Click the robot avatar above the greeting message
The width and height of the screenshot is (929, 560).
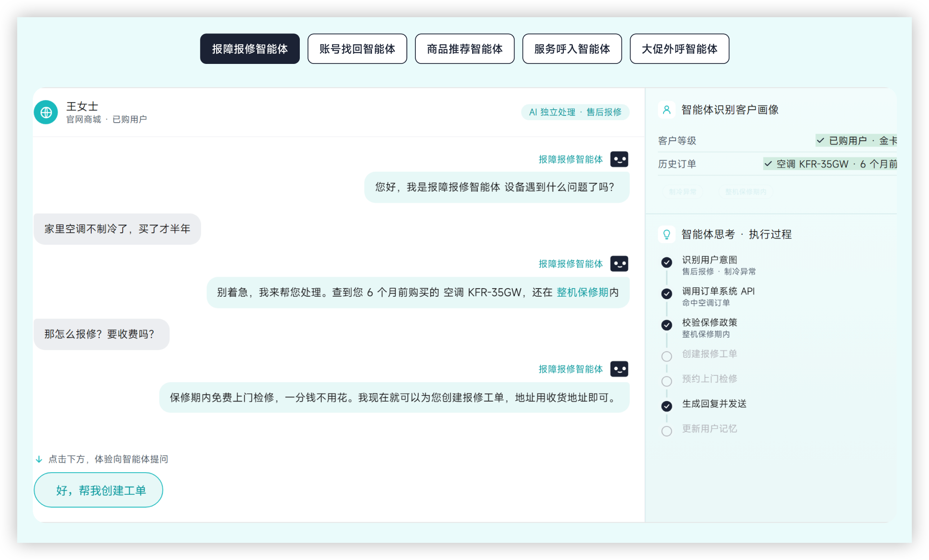tap(619, 159)
